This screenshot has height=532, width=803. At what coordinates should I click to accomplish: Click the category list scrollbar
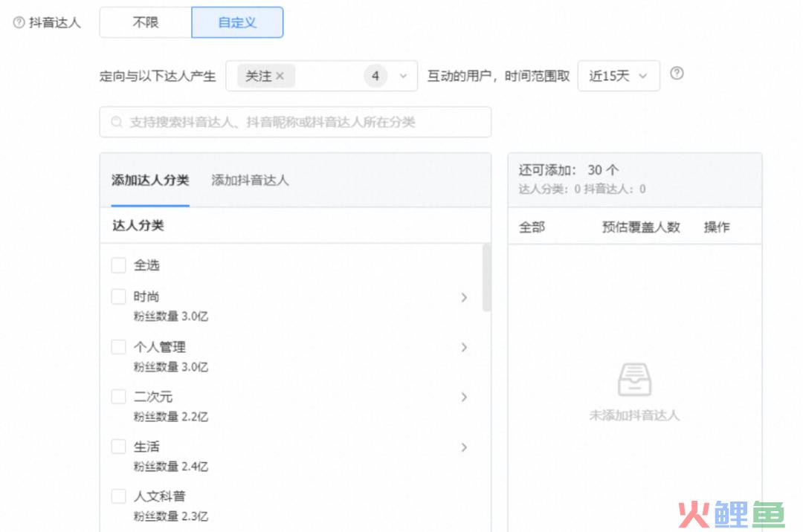486,277
